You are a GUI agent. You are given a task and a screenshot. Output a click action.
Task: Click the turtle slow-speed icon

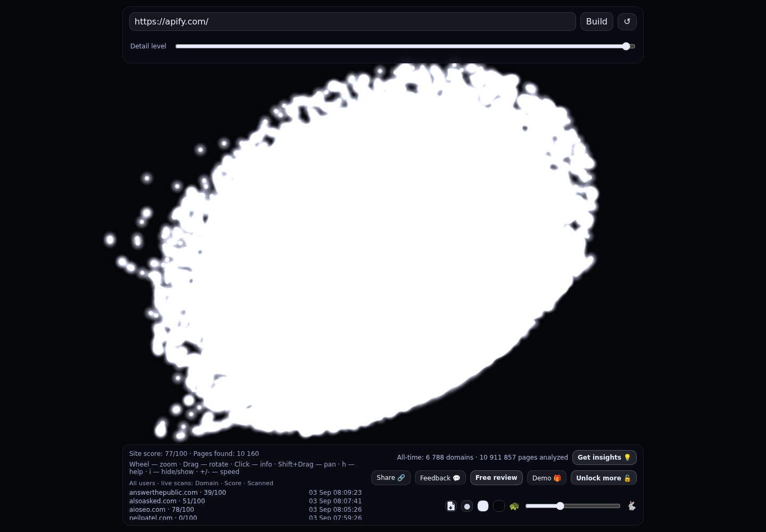514,506
